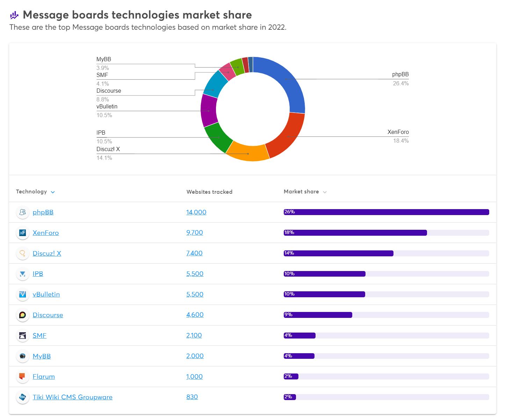506x420 pixels.
Task: Click the chart icon beside page title
Action: click(14, 15)
